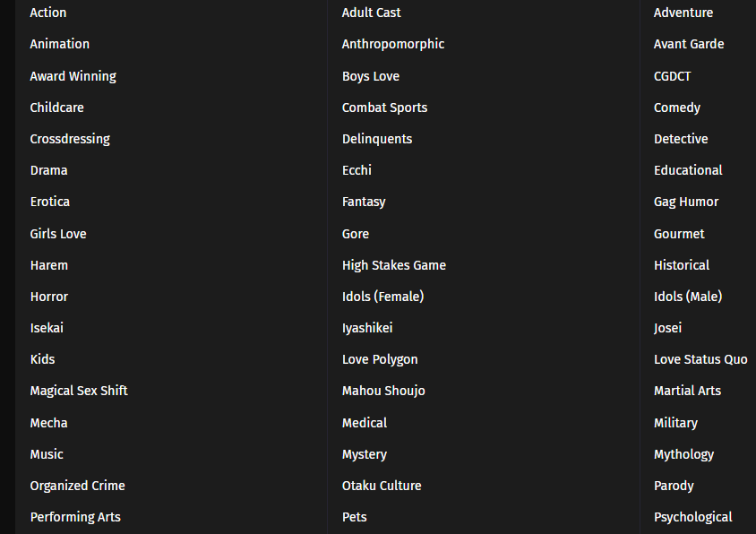Pick the Organized Crime genre
The width and height of the screenshot is (756, 534).
point(77,486)
